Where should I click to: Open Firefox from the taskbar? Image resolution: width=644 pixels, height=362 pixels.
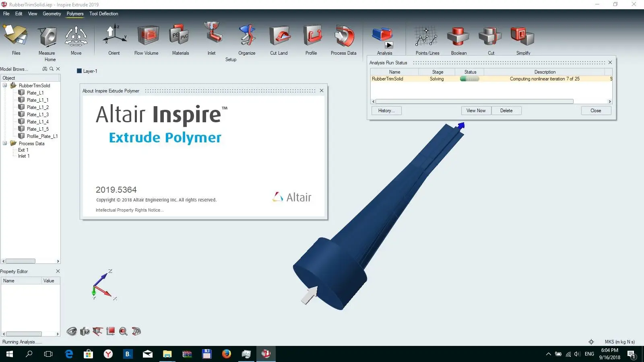227,354
